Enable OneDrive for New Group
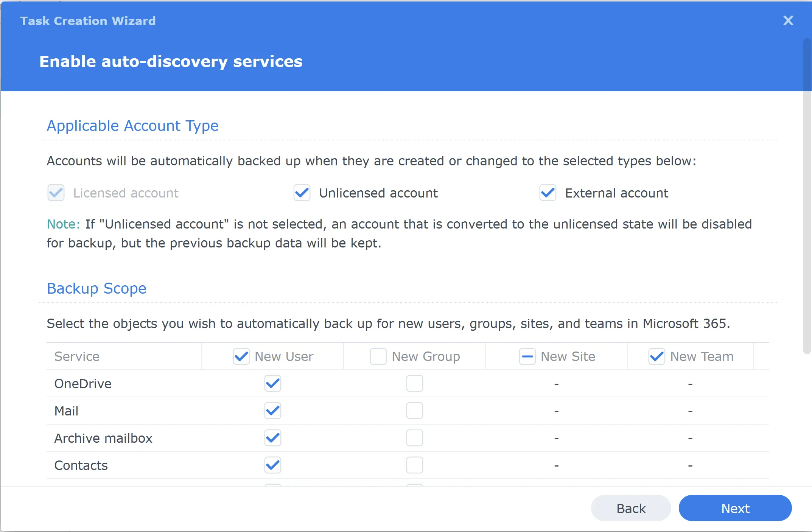 click(x=414, y=384)
